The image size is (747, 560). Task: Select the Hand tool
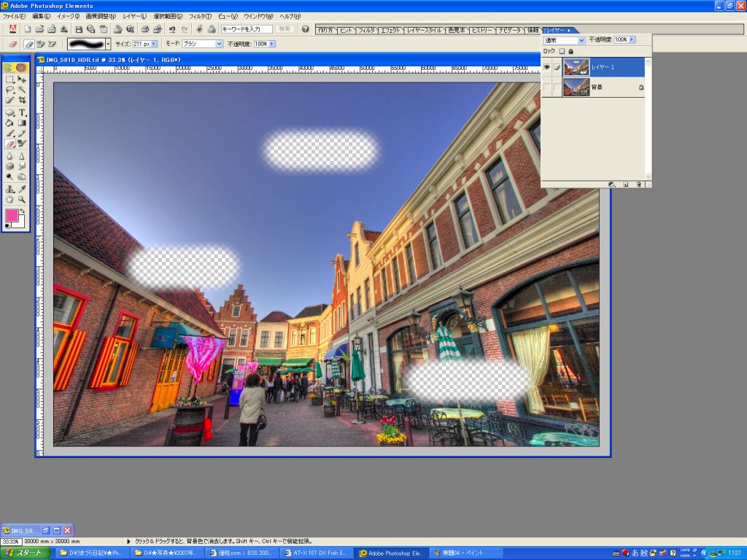[9, 200]
